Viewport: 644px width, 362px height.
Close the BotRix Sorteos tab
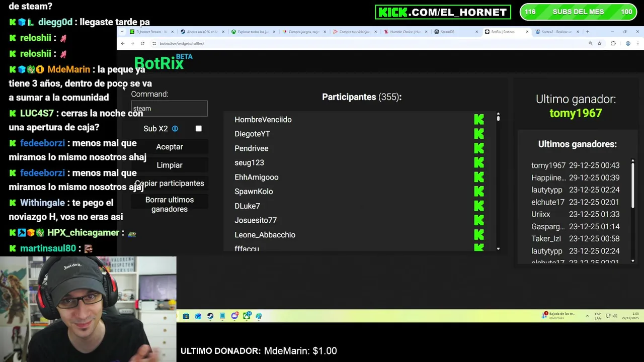527,32
